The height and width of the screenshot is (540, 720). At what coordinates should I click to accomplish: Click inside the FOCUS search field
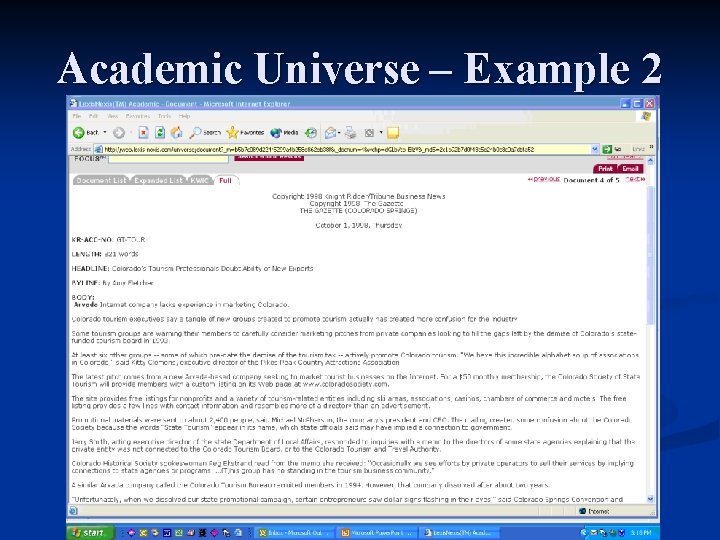pos(168,159)
